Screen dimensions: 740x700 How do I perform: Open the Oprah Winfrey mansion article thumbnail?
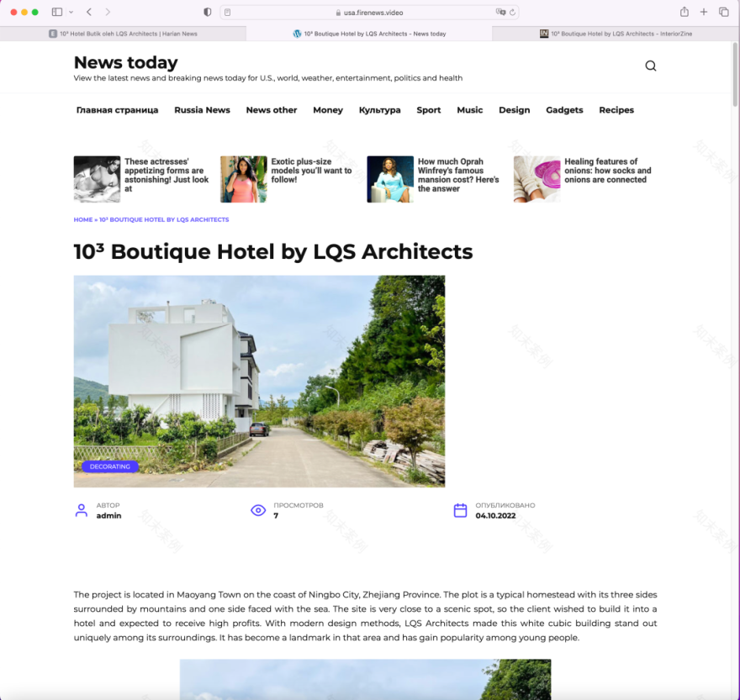tap(390, 179)
